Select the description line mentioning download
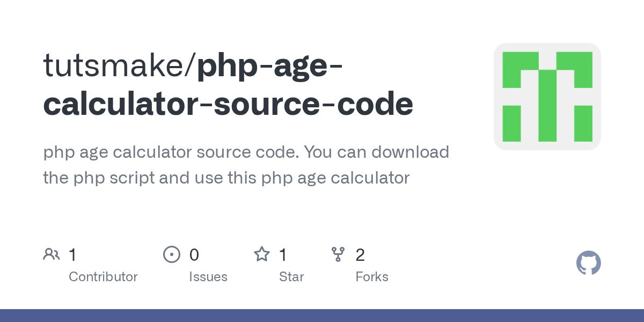The width and height of the screenshot is (644, 322). click(246, 152)
